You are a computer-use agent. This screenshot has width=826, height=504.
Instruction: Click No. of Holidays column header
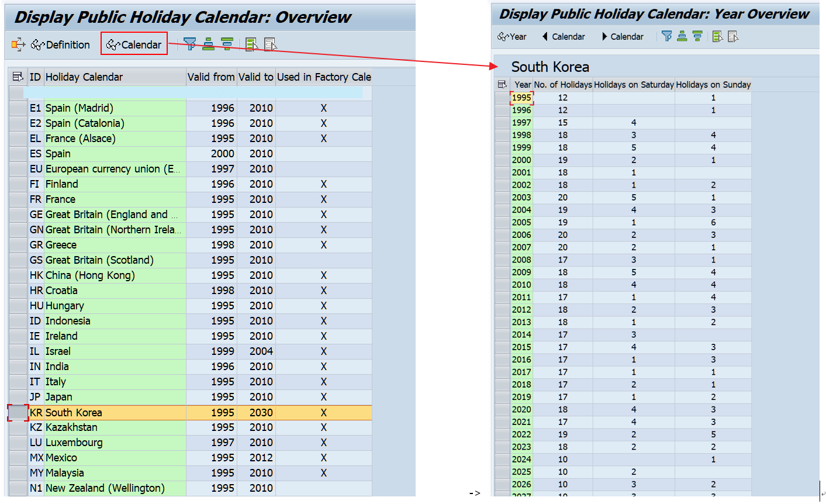562,84
